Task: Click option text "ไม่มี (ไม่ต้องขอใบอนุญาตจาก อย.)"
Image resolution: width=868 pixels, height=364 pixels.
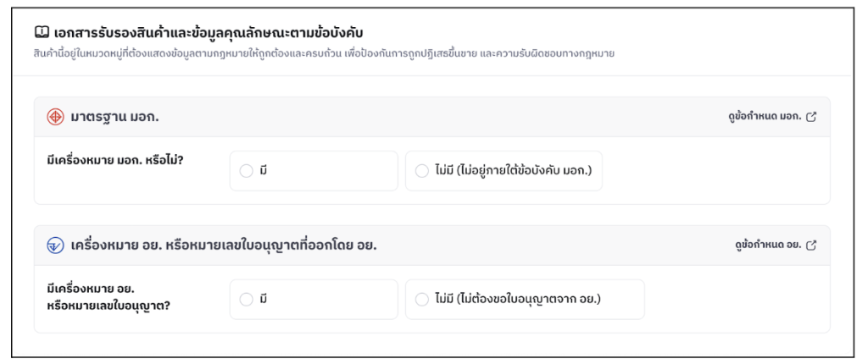Action: (x=517, y=299)
